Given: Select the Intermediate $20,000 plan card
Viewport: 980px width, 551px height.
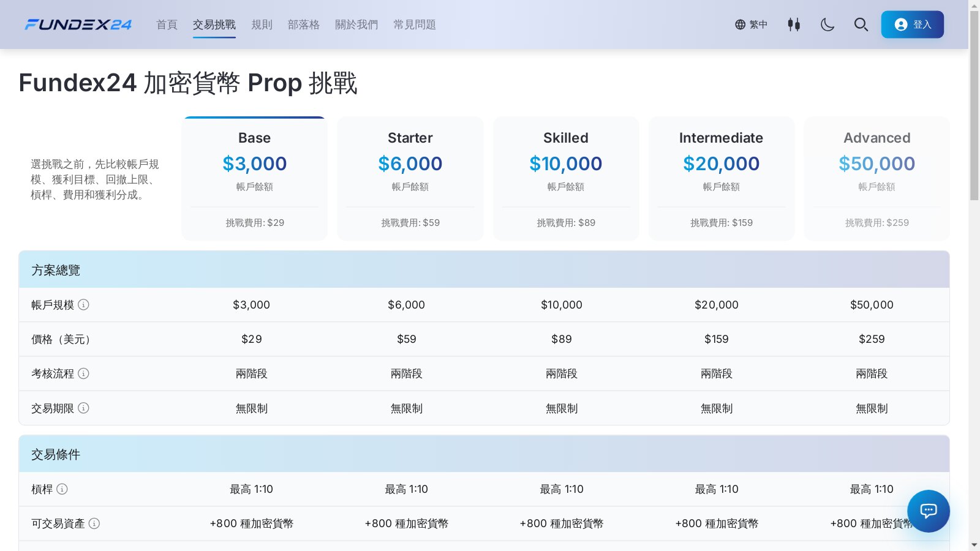Looking at the screenshot, I should (x=722, y=178).
